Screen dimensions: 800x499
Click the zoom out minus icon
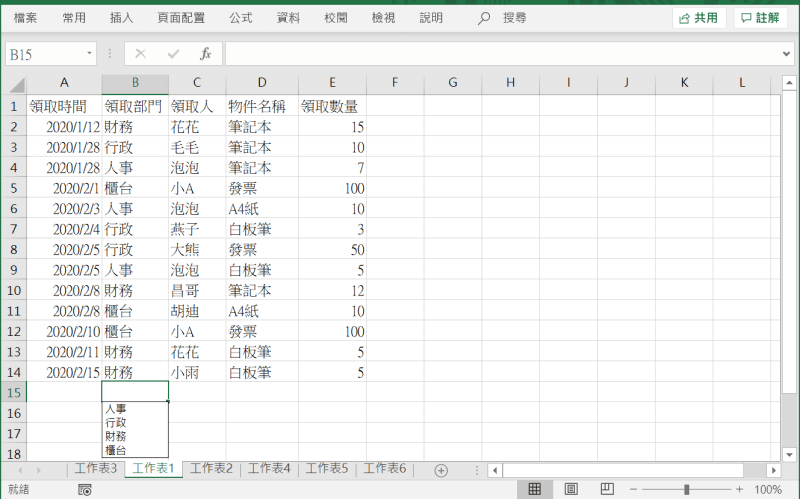(x=633, y=489)
